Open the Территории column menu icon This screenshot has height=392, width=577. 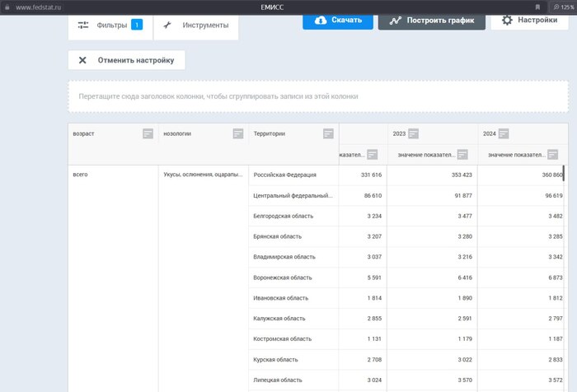pyautogui.click(x=328, y=133)
